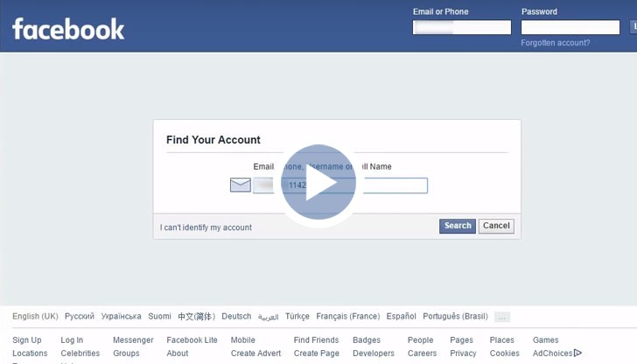Open Badges footer link
This screenshot has width=637, height=364.
click(367, 340)
